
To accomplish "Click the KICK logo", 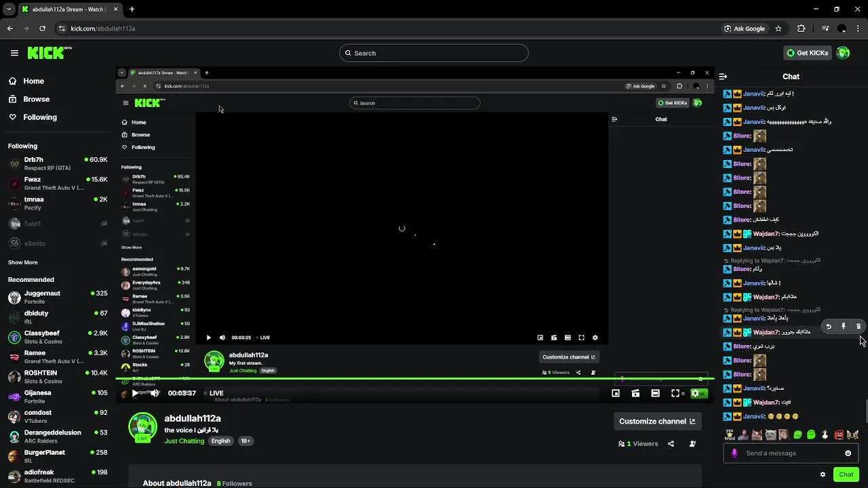I will (49, 53).
